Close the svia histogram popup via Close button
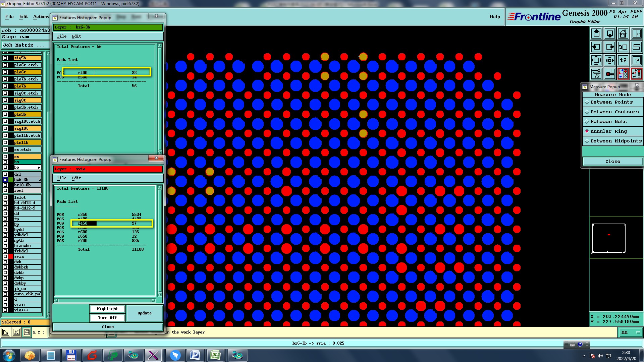644x362 pixels. [108, 327]
